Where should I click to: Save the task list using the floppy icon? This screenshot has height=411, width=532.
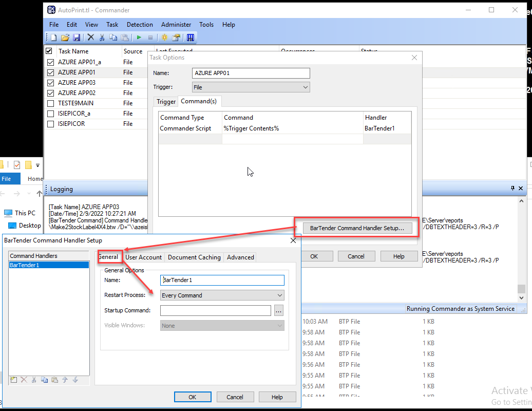click(77, 38)
